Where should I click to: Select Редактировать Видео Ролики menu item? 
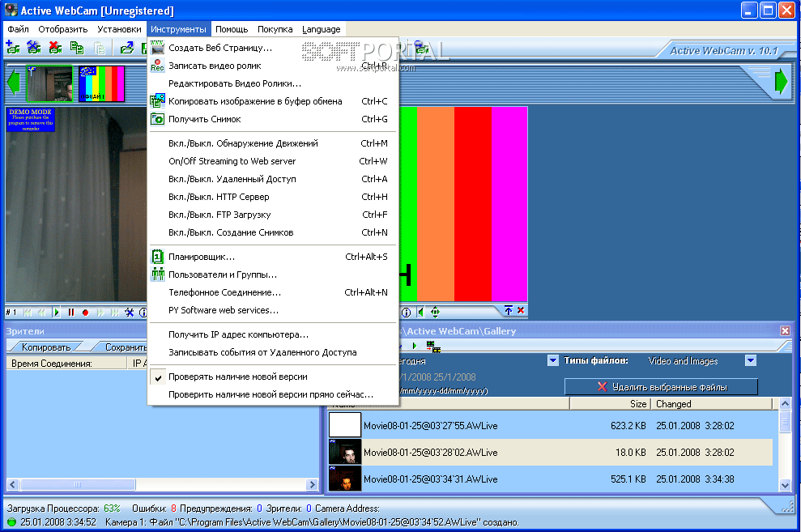(x=273, y=83)
